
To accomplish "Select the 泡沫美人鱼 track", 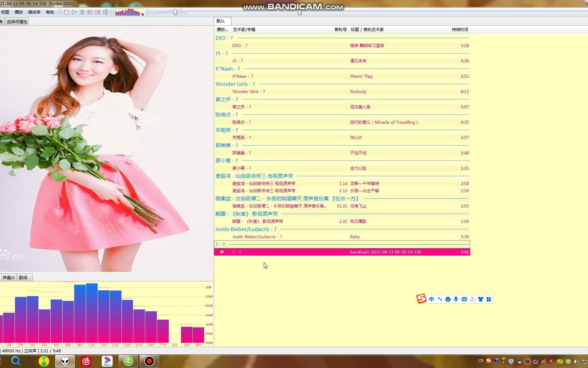I will click(342, 107).
